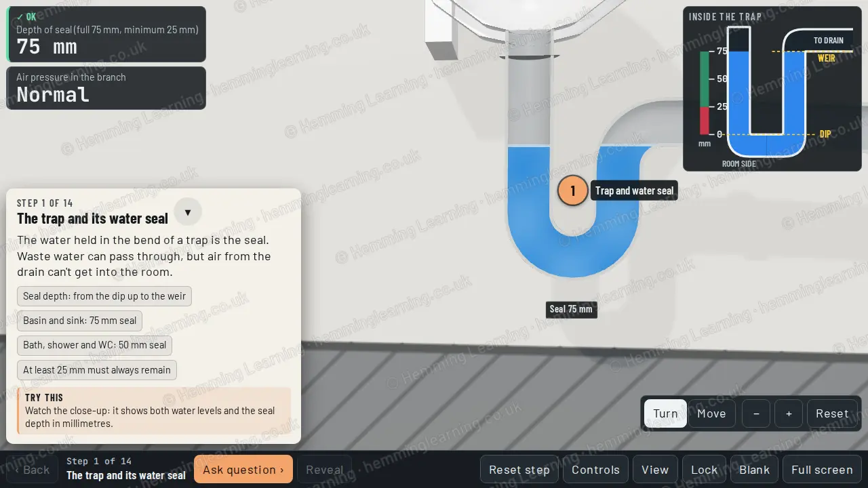Viewport: 868px width, 488px height.
Task: Click the Inside the Trap close-up diagram
Action: click(x=772, y=89)
